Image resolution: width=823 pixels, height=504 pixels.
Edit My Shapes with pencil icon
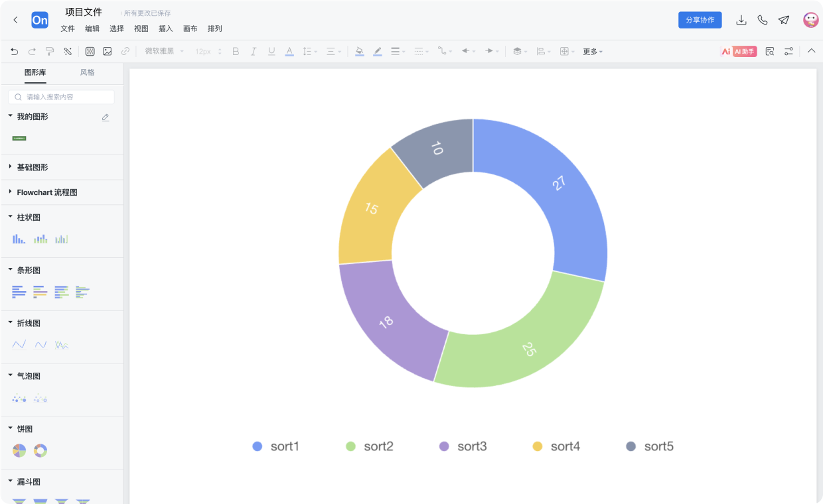coord(106,117)
